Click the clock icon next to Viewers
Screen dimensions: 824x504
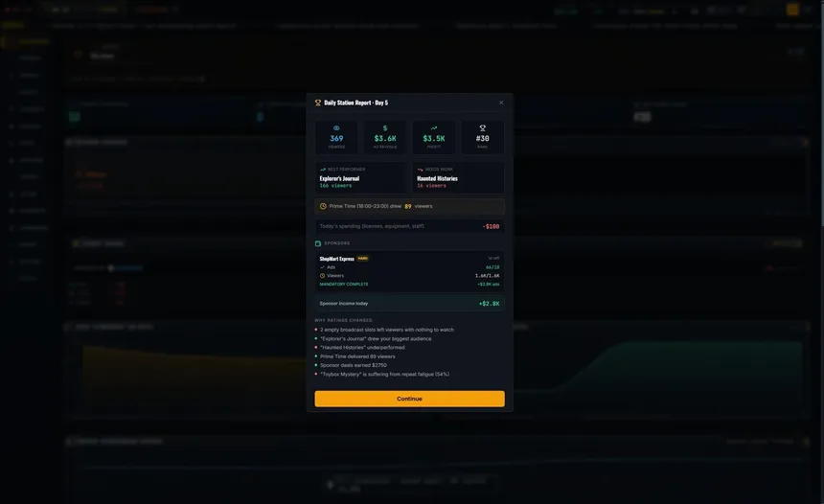[x=322, y=275]
